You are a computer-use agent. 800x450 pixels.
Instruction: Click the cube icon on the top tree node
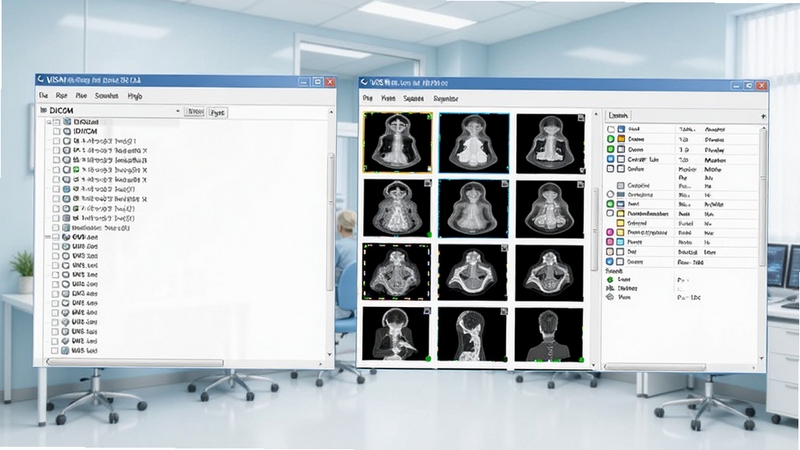tap(67, 122)
